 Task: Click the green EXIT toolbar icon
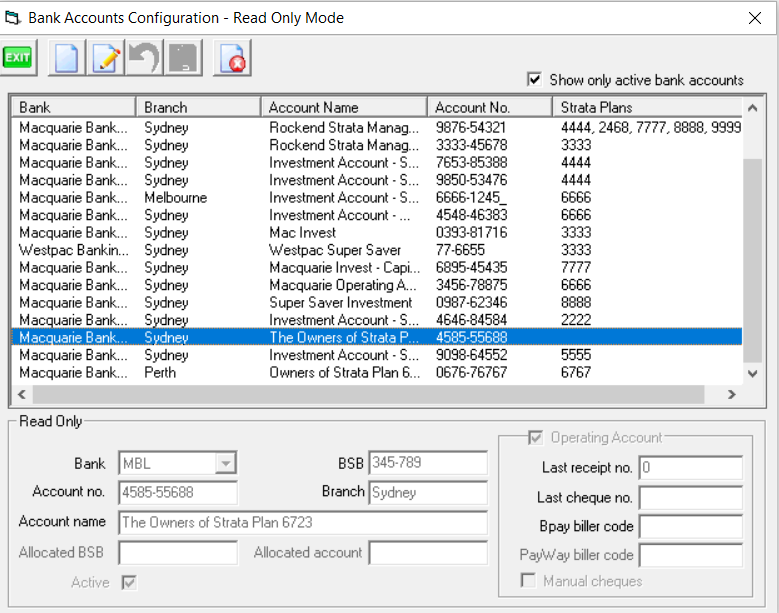pos(18,58)
